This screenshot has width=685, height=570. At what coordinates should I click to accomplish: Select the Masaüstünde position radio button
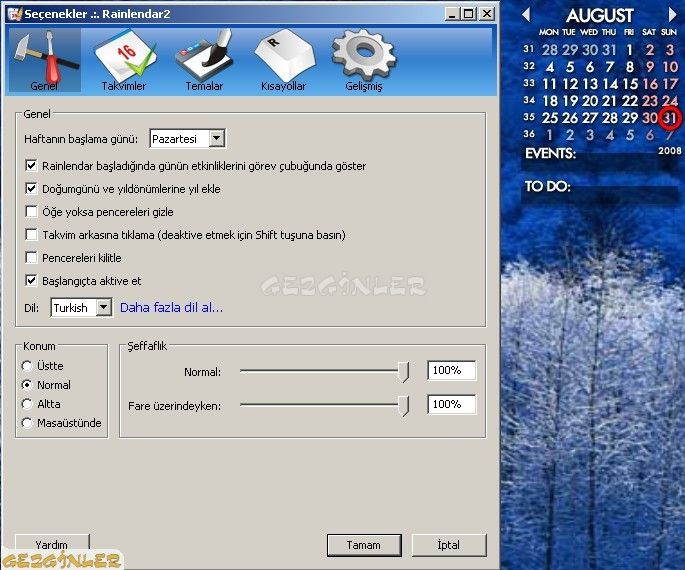coord(27,423)
